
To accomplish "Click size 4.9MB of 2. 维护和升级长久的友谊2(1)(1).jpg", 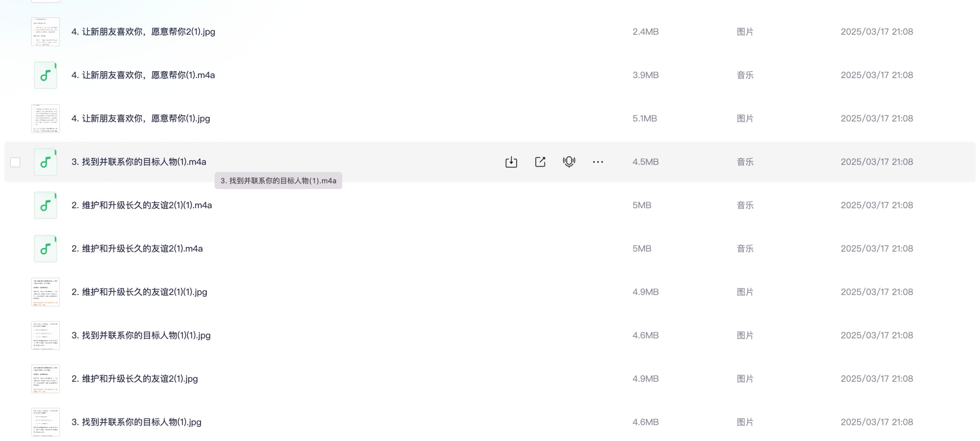I will coord(645,292).
